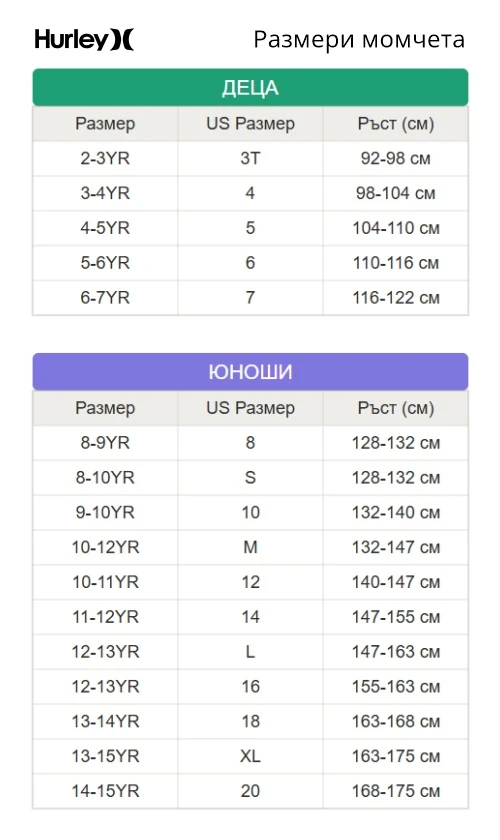Click the 140-147 см height cell

(x=395, y=582)
